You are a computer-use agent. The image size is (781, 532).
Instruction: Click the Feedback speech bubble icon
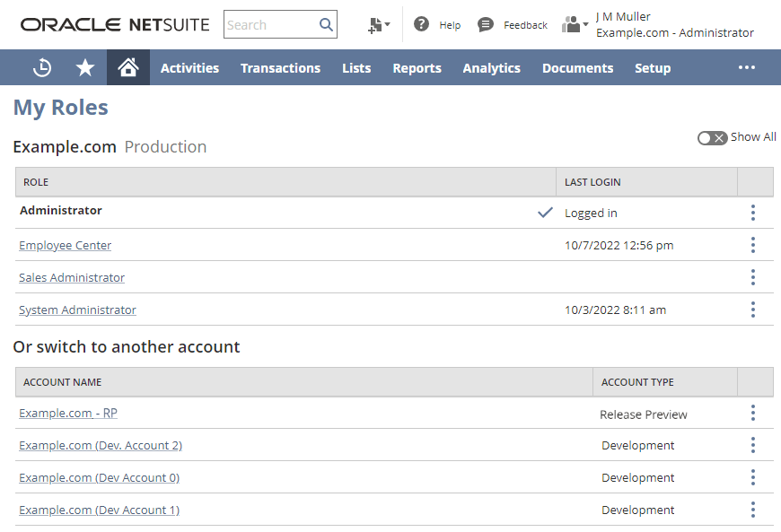[486, 24]
